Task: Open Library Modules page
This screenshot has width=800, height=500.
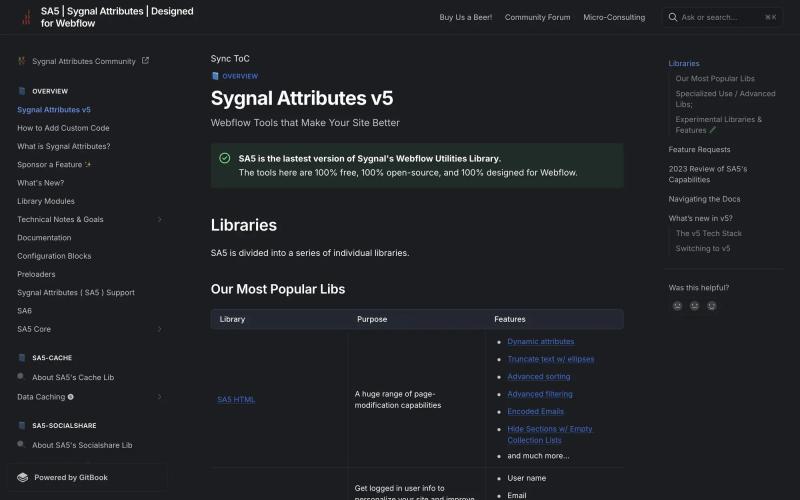Action: click(46, 201)
